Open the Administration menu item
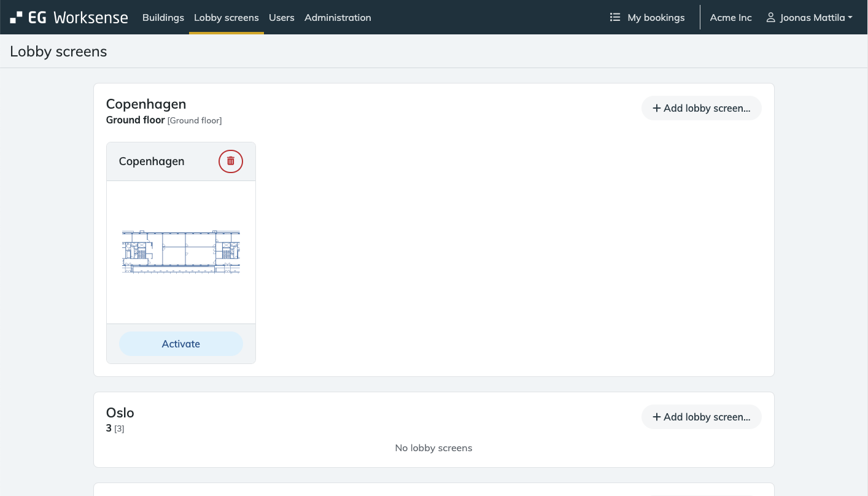The height and width of the screenshot is (496, 868). (338, 18)
